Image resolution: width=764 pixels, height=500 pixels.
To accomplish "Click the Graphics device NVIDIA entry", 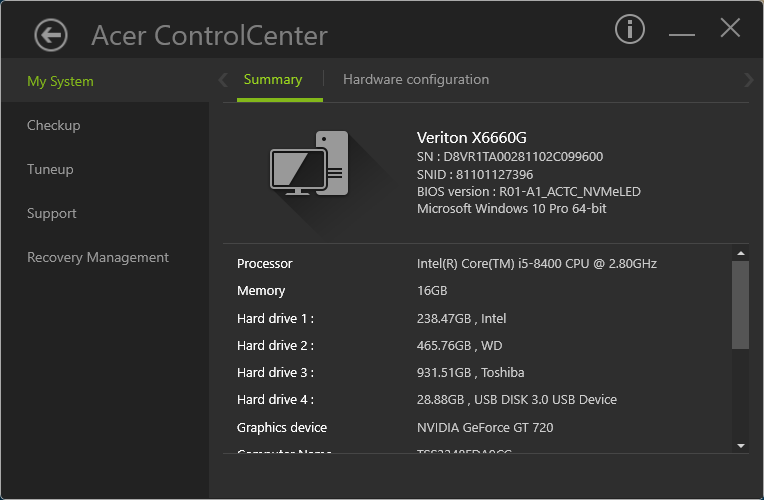I will point(487,428).
